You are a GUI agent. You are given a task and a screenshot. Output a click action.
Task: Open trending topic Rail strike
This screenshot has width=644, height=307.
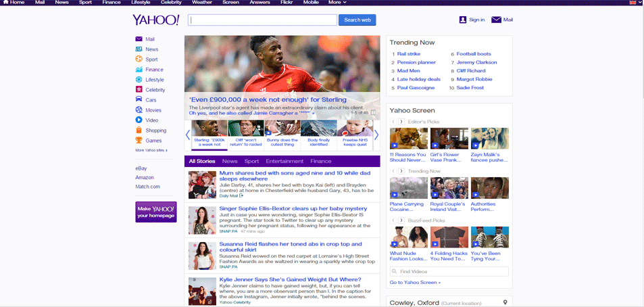pyautogui.click(x=409, y=54)
